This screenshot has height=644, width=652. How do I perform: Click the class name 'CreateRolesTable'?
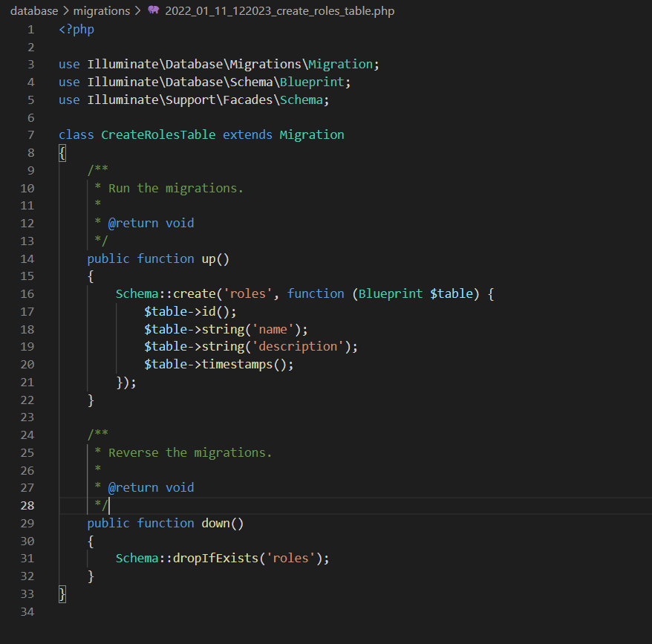(158, 134)
